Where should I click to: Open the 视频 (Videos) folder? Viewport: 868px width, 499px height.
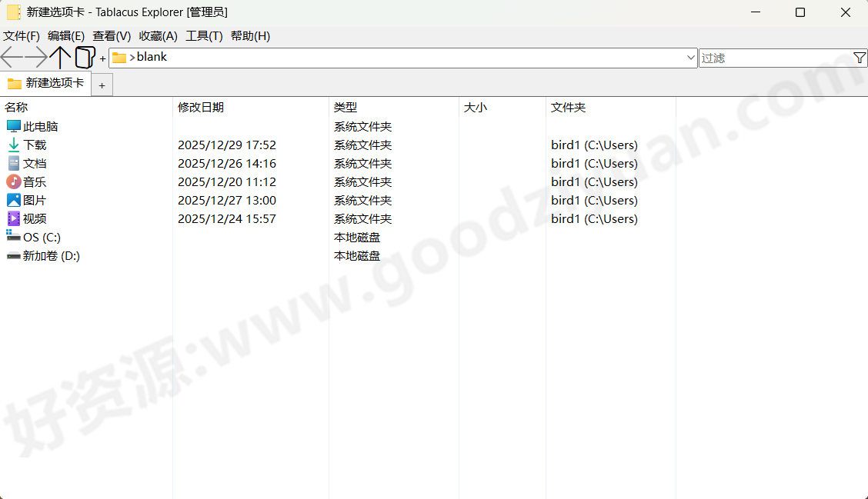pos(34,218)
